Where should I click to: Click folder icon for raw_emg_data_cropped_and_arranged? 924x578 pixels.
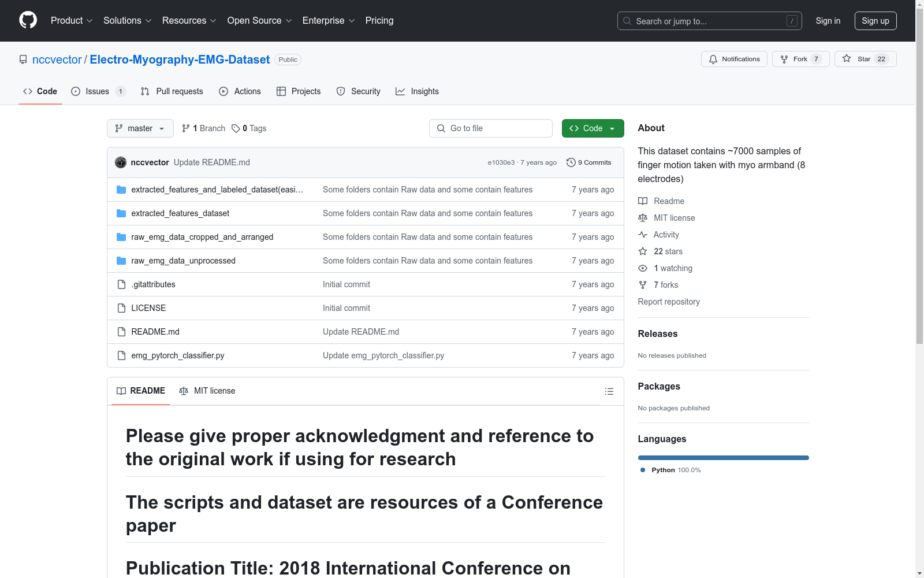pyautogui.click(x=121, y=237)
